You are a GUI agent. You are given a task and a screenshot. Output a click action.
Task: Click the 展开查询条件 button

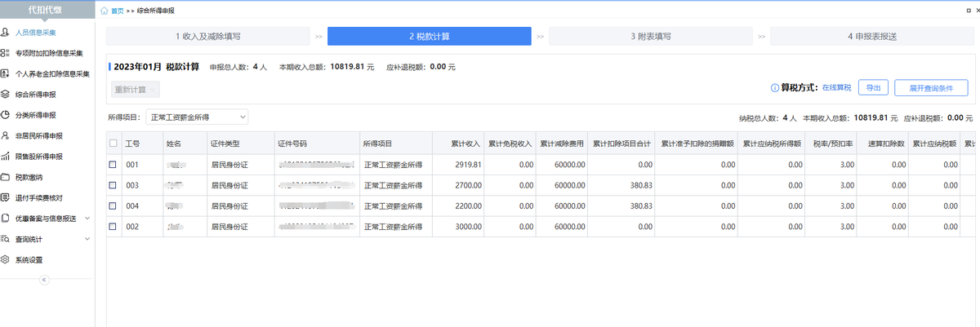tap(931, 88)
